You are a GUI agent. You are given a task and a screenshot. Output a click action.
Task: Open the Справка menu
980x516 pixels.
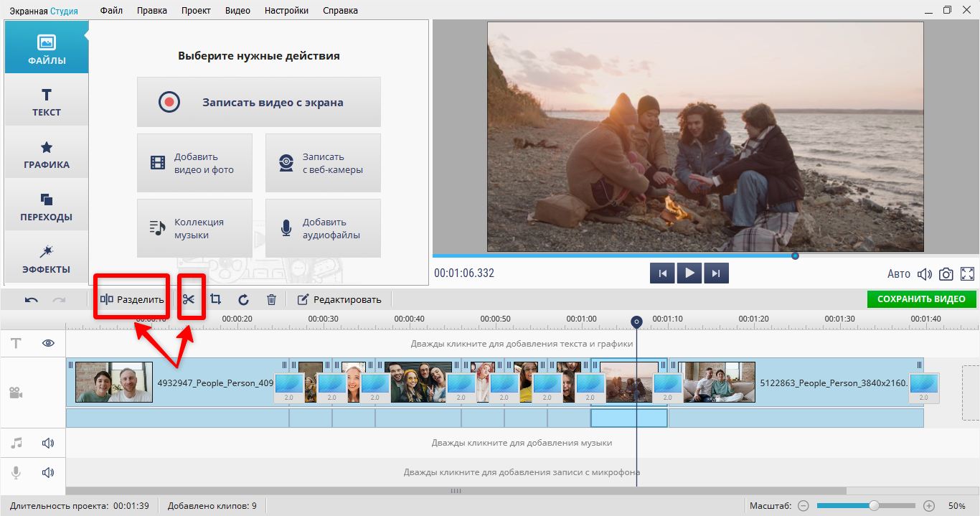(340, 10)
